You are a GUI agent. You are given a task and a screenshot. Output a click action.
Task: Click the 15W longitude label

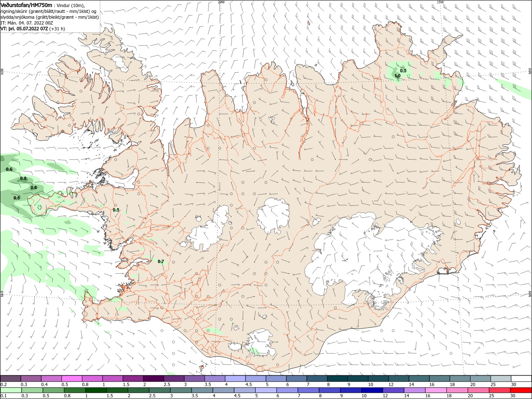tap(440, 2)
